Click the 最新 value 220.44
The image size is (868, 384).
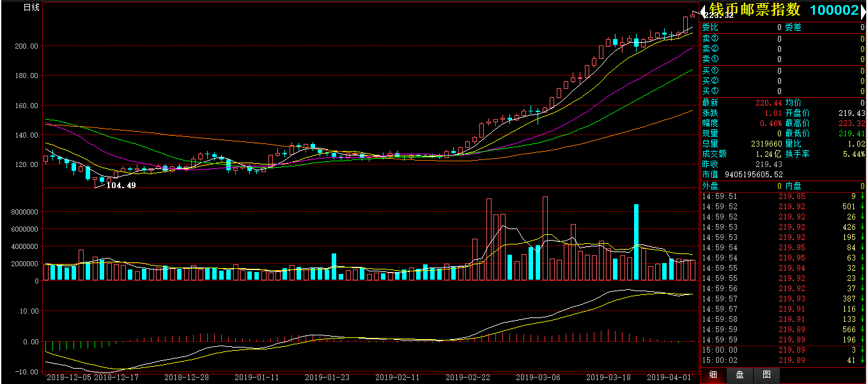(768, 102)
